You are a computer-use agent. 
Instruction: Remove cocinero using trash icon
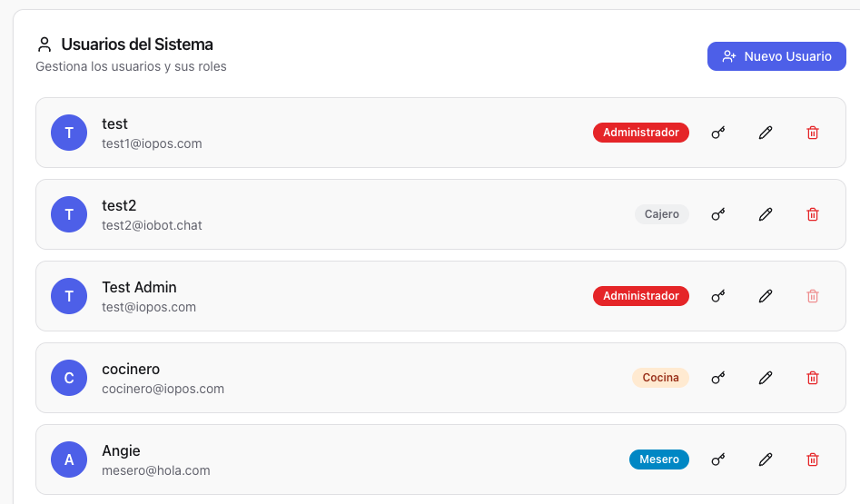813,378
